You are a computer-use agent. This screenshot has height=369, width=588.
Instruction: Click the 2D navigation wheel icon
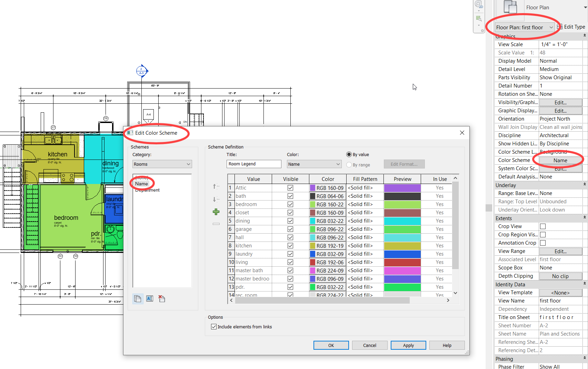(479, 5)
